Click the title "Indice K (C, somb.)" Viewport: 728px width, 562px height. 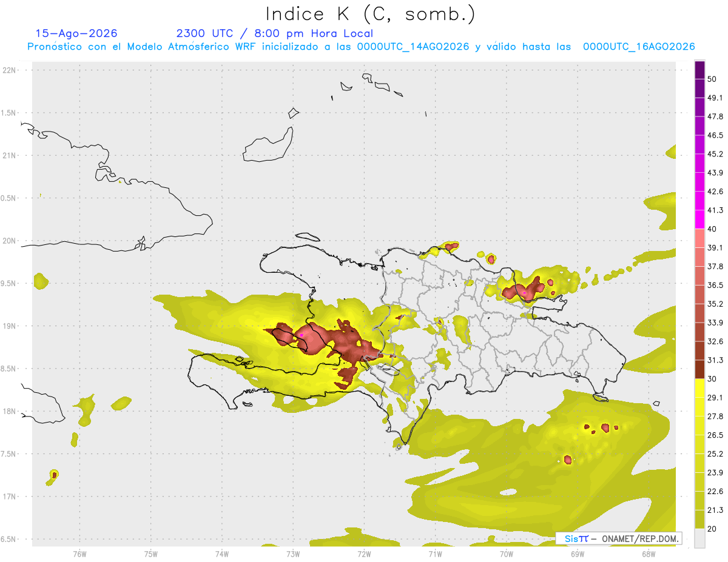click(x=371, y=14)
